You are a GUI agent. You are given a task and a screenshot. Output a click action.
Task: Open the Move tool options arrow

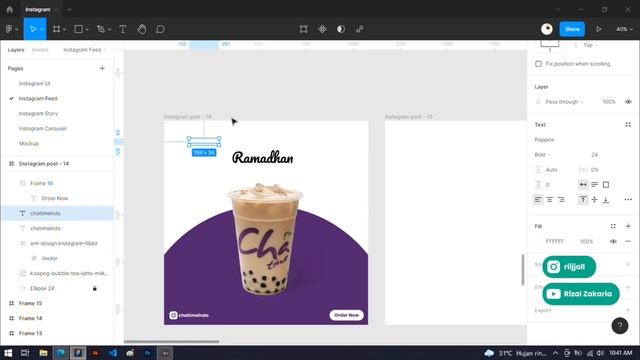42,29
